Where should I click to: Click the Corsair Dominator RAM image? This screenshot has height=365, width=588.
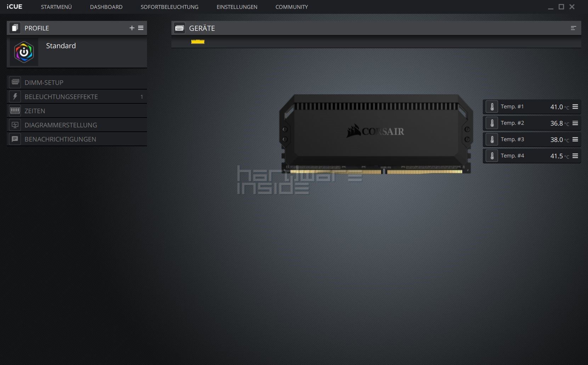[376, 134]
